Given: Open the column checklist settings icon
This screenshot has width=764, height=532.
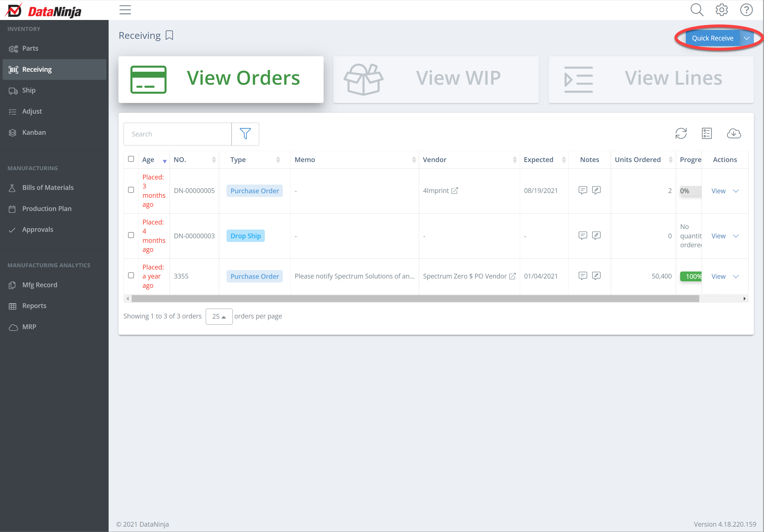Looking at the screenshot, I should pos(706,134).
